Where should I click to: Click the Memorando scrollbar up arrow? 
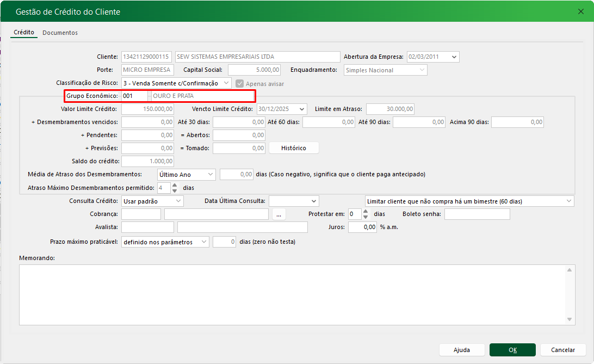click(x=570, y=270)
